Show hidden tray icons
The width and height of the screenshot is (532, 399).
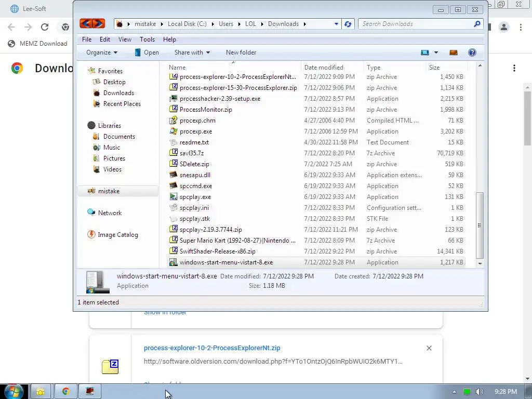click(454, 392)
